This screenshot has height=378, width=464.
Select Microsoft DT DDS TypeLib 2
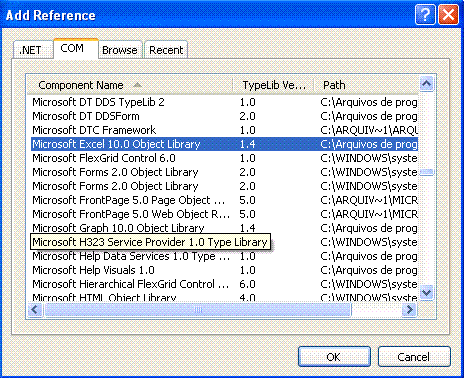coord(224,102)
